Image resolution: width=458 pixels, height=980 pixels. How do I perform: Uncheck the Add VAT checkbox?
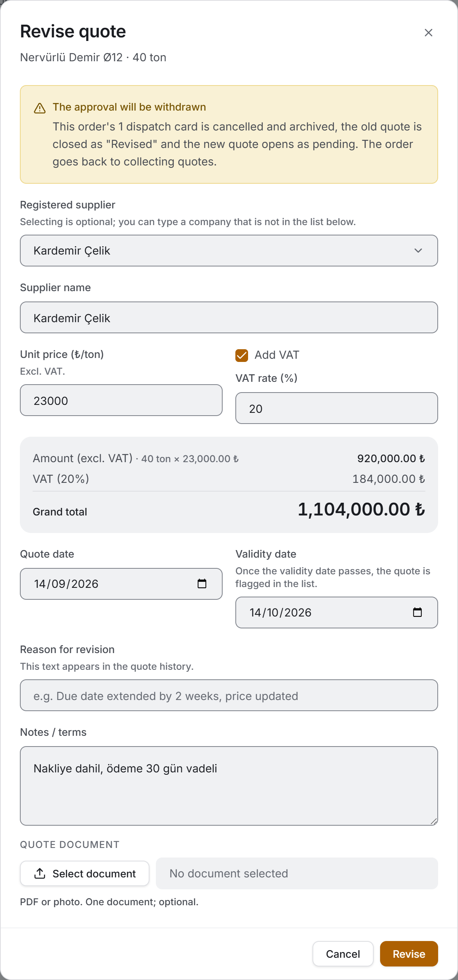click(242, 355)
